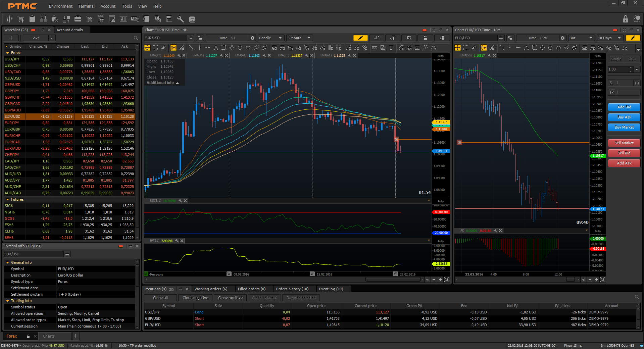Click the clipboard list icon in main toolbar
Viewport: 644px width, 349px height.
click(x=32, y=19)
